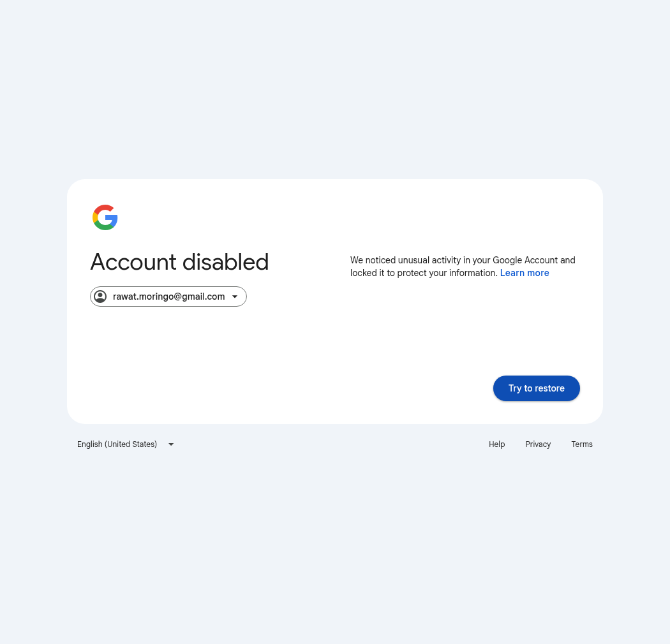
Task: Open the English (United States) language selector
Action: (x=126, y=444)
